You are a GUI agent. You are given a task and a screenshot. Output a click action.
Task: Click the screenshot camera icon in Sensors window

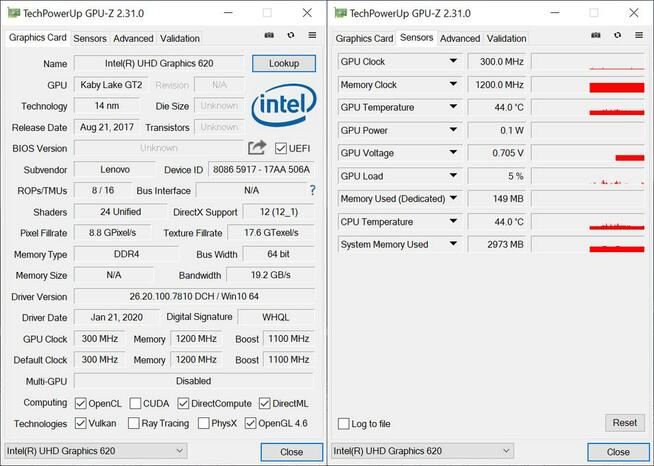pyautogui.click(x=596, y=35)
